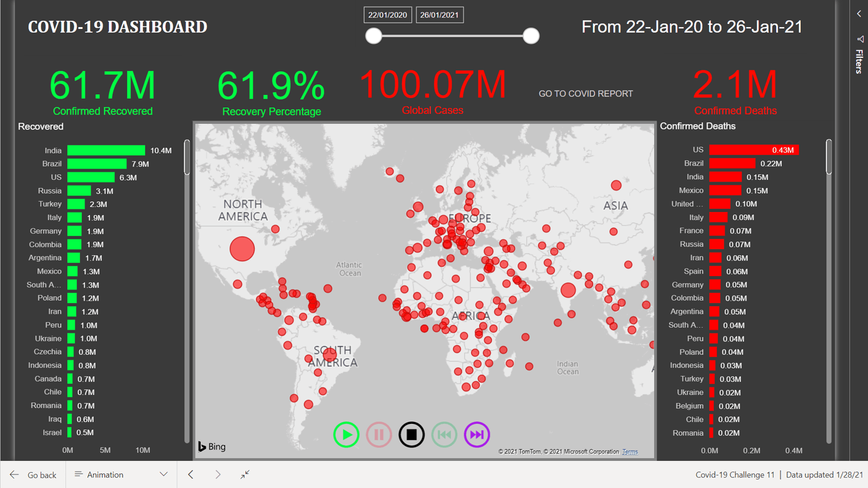868x488 pixels.
Task: Go to the previous report page arrow
Action: [x=191, y=475]
